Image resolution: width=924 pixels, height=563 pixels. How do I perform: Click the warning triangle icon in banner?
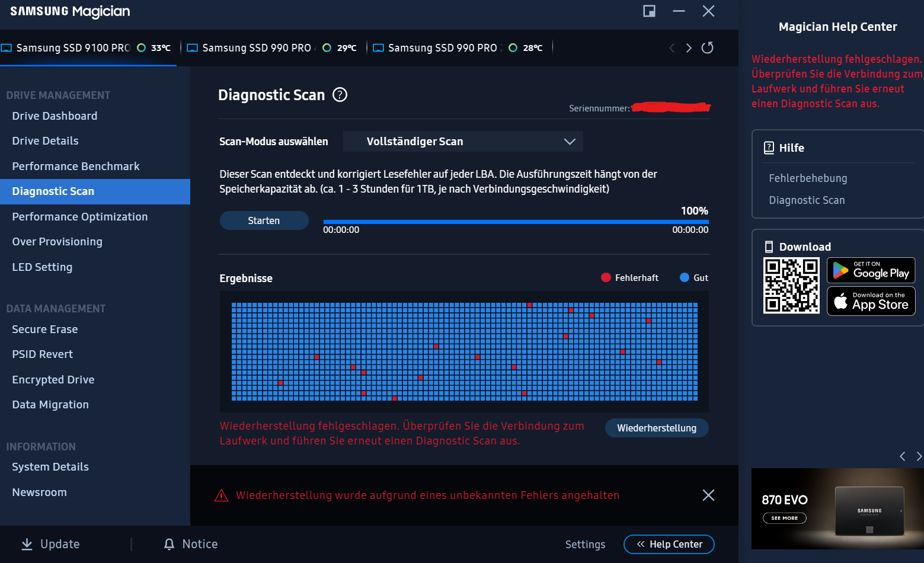tap(221, 495)
